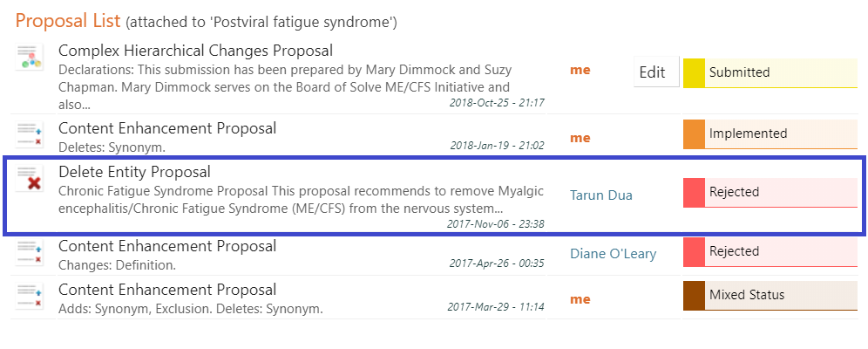Click the Complex Hierarchical Changes proposal icon
This screenshot has width=868, height=349.
(x=30, y=58)
